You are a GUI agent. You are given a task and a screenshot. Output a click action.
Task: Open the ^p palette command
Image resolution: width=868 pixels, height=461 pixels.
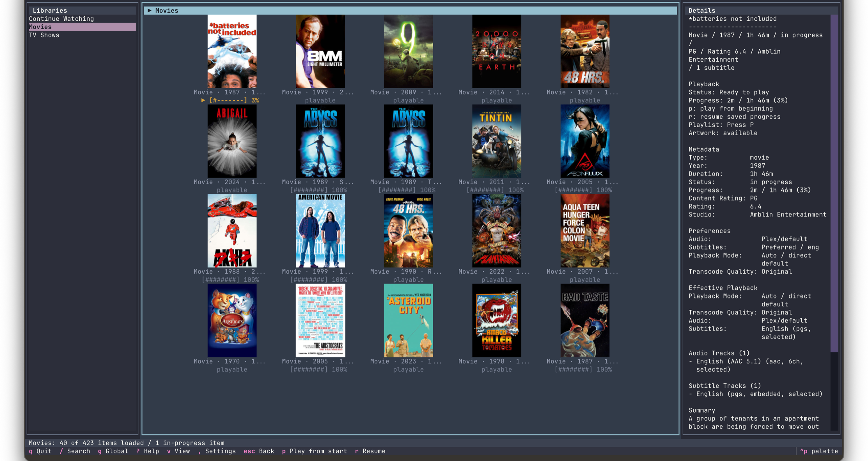pos(819,451)
